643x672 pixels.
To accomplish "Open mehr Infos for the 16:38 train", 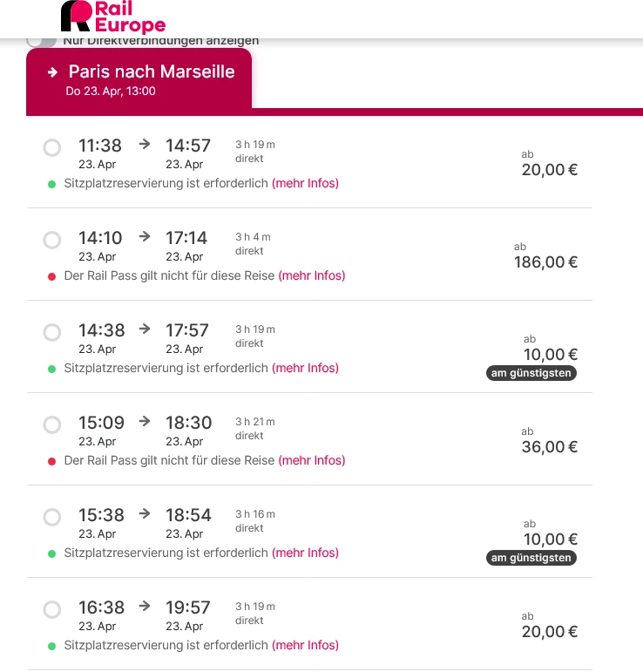I will click(x=305, y=645).
